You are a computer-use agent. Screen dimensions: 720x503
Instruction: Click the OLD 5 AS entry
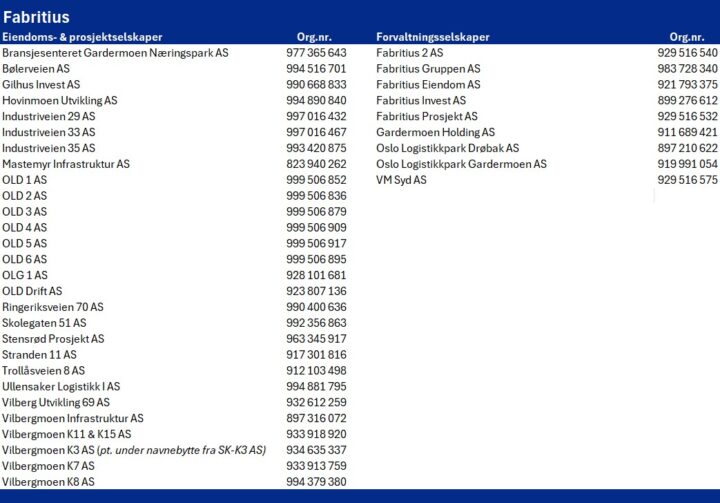(24, 243)
